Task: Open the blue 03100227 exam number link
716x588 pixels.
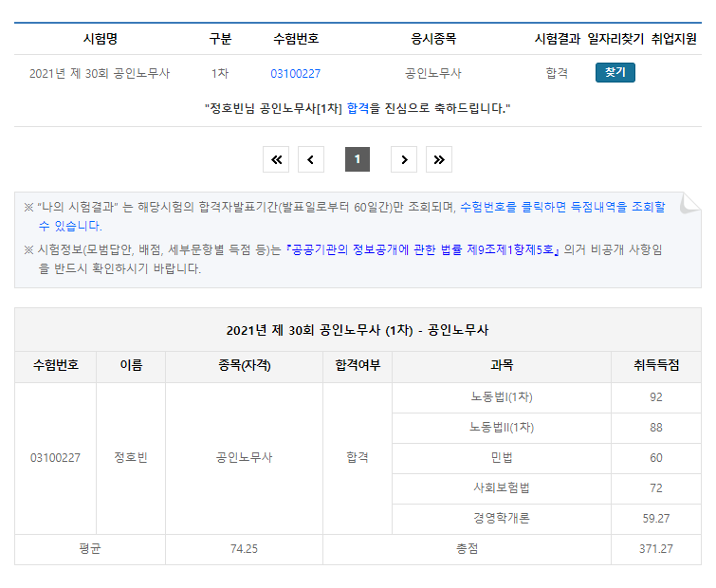Action: [x=295, y=73]
